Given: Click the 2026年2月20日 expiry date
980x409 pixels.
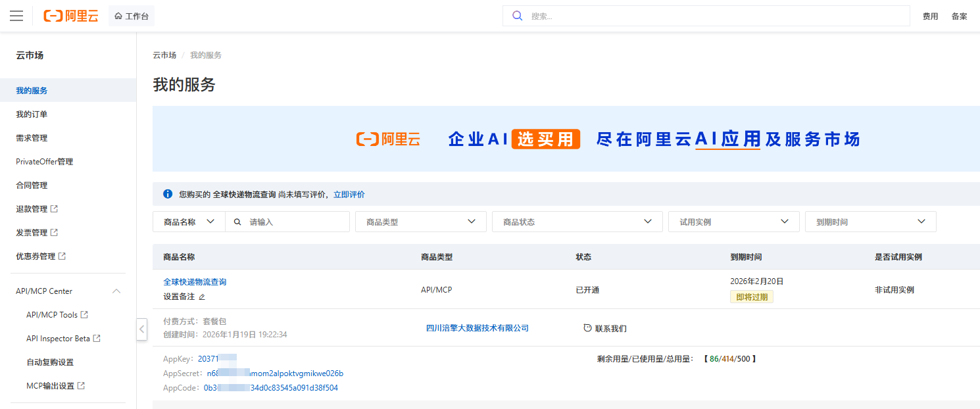Looking at the screenshot, I should click(757, 281).
